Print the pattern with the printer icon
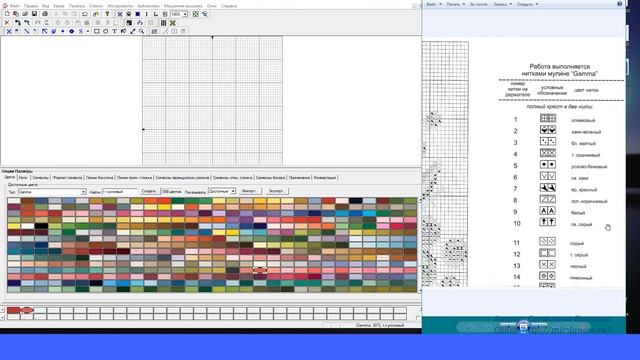640x360 pixels. (x=45, y=14)
